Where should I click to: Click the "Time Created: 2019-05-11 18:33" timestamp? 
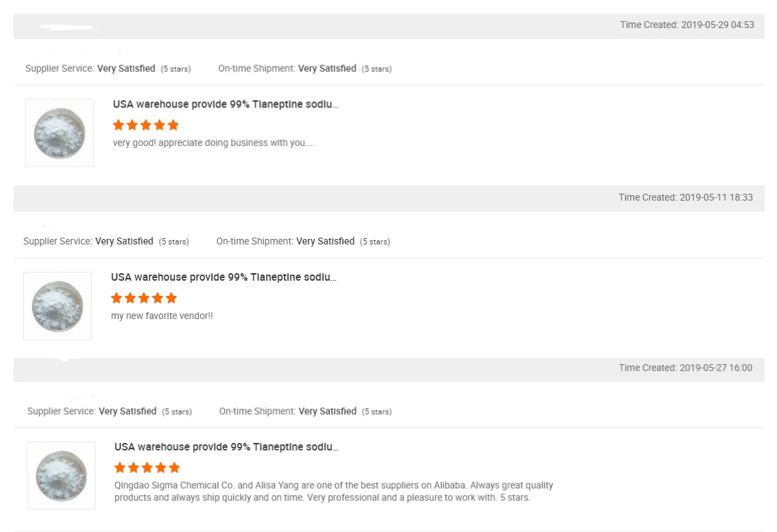click(685, 197)
